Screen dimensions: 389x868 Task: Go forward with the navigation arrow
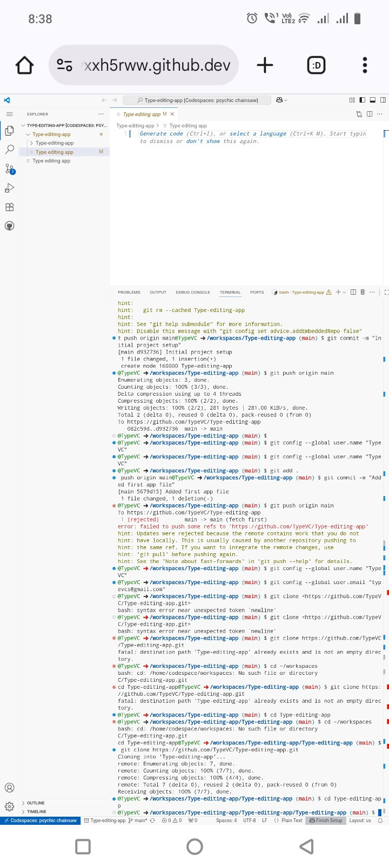tap(114, 100)
